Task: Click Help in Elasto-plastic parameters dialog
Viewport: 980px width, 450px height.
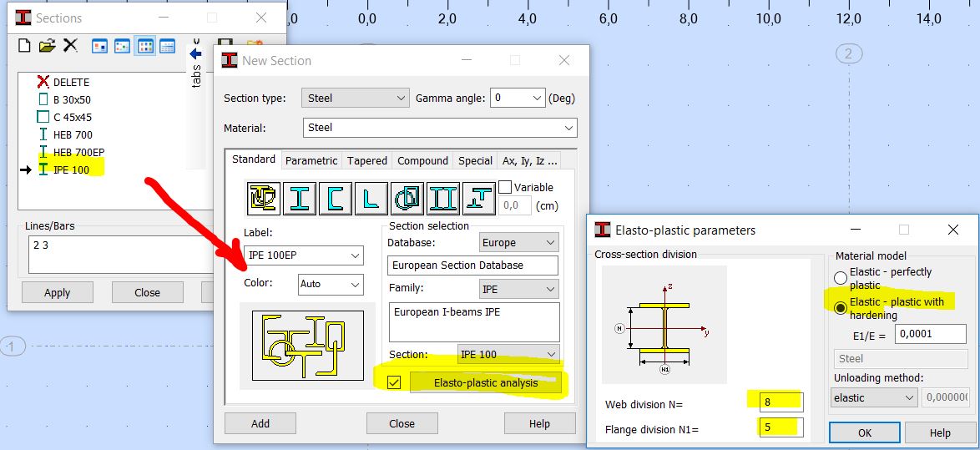Action: pos(940,432)
